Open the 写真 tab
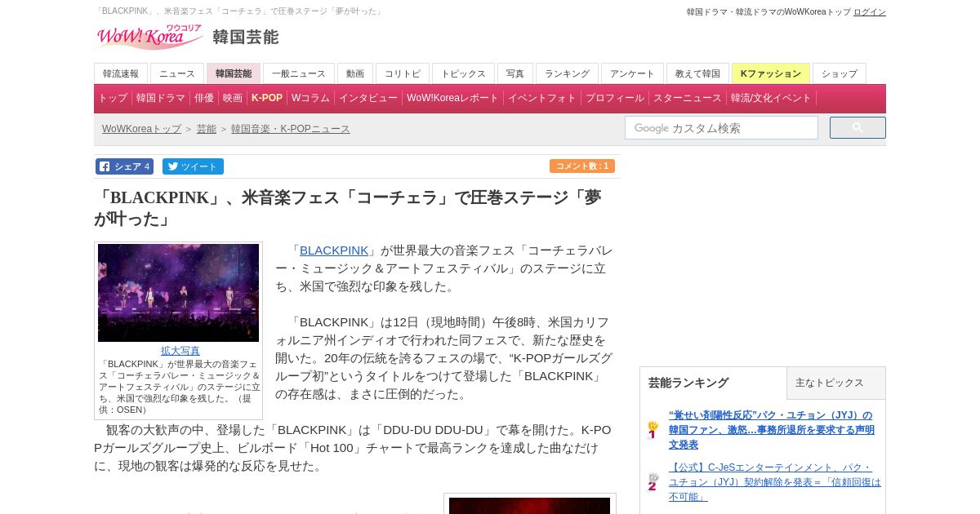Viewport: 980px width, 514px height. coord(515,73)
